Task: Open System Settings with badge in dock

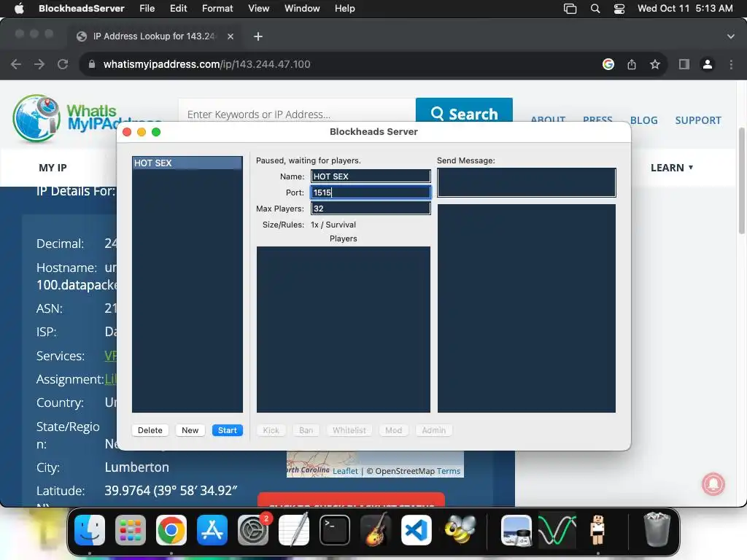Action: (253, 530)
